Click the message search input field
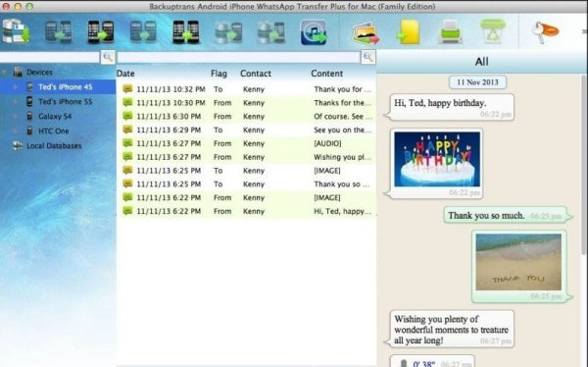Viewport: 588px width, 367px height. [x=238, y=57]
